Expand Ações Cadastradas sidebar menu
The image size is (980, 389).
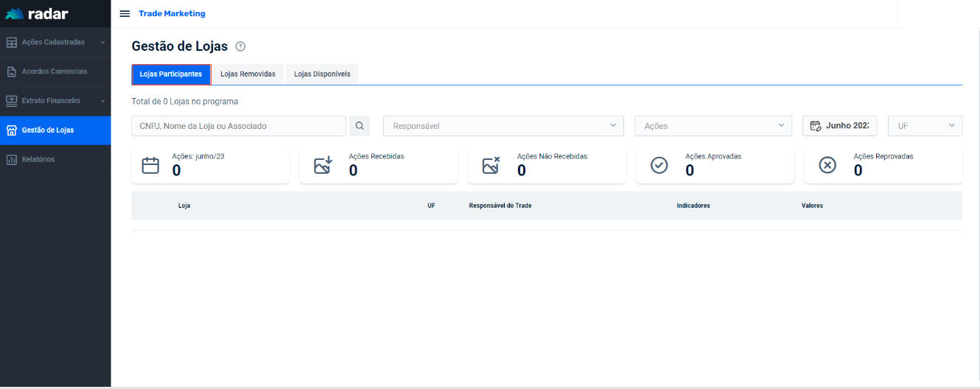pos(55,43)
